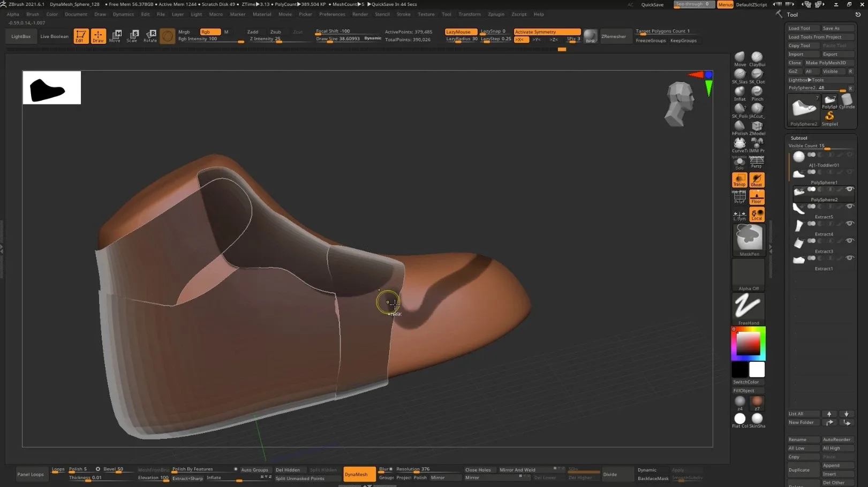Hide the Extract5 subtool with eye icon

click(x=849, y=206)
